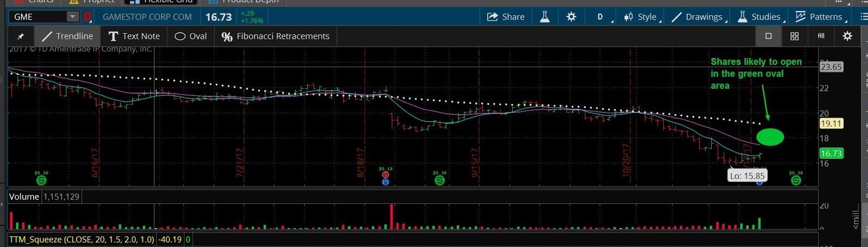868x247 pixels.
Task: Click the All charts view button
Action: 821,36
